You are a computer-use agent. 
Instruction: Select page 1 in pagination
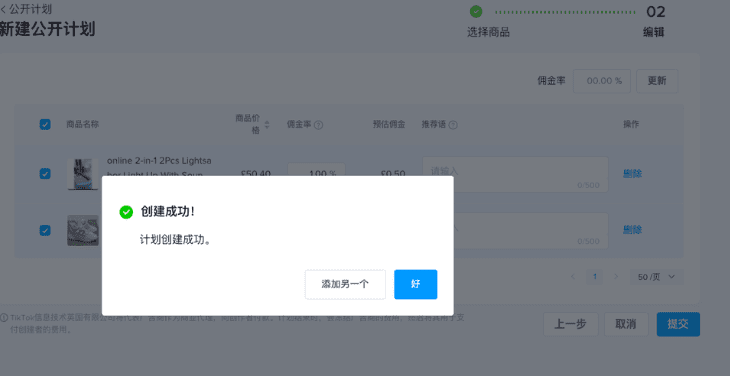(595, 277)
